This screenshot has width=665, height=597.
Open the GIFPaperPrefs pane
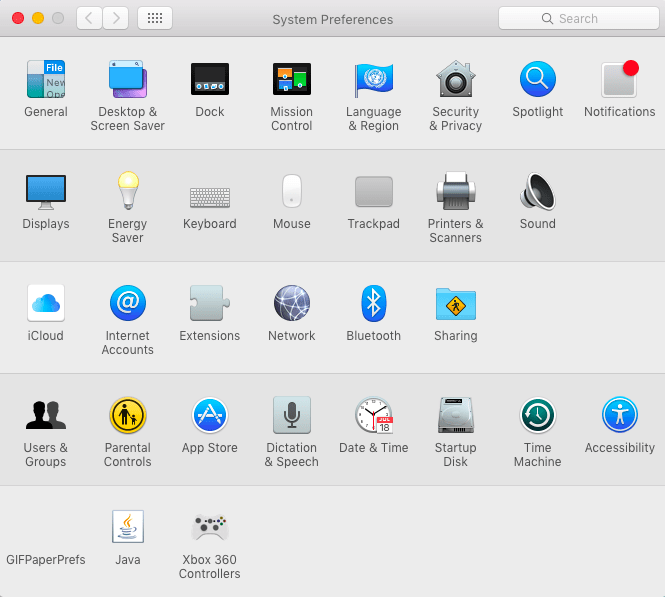pyautogui.click(x=46, y=560)
